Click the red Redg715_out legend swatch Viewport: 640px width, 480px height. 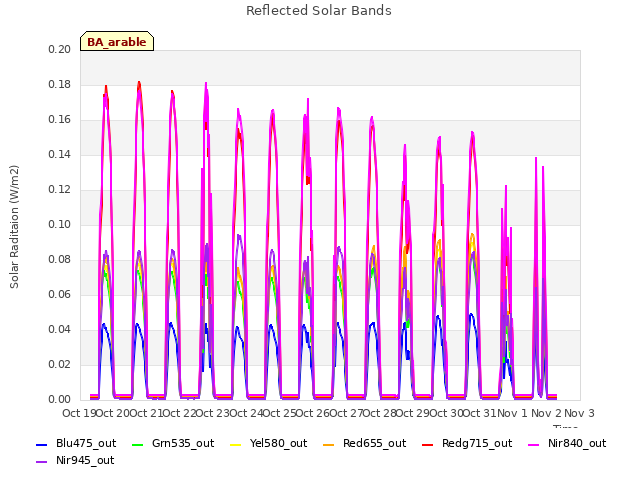pos(428,444)
